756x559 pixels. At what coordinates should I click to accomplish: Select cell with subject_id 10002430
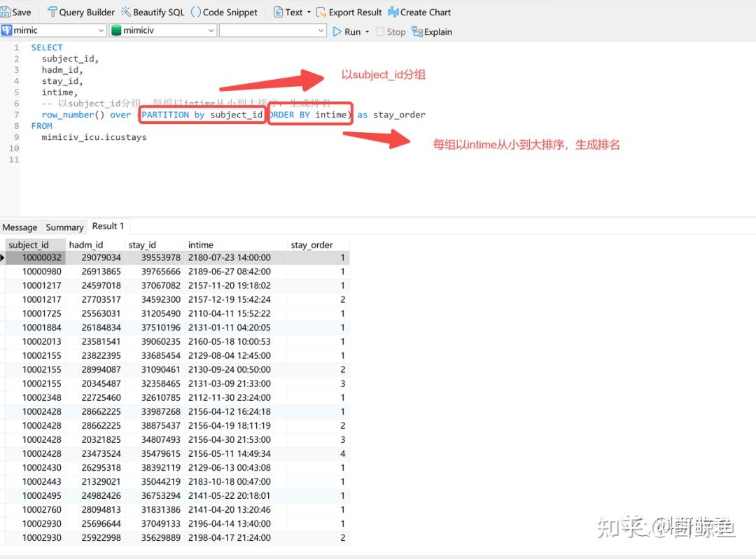pyautogui.click(x=35, y=467)
